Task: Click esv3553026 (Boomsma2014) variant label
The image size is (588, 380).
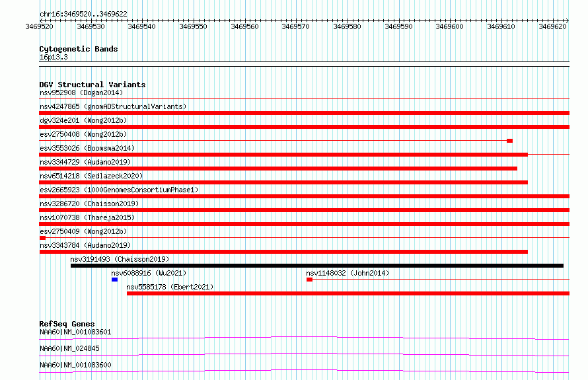Action: pyautogui.click(x=87, y=148)
